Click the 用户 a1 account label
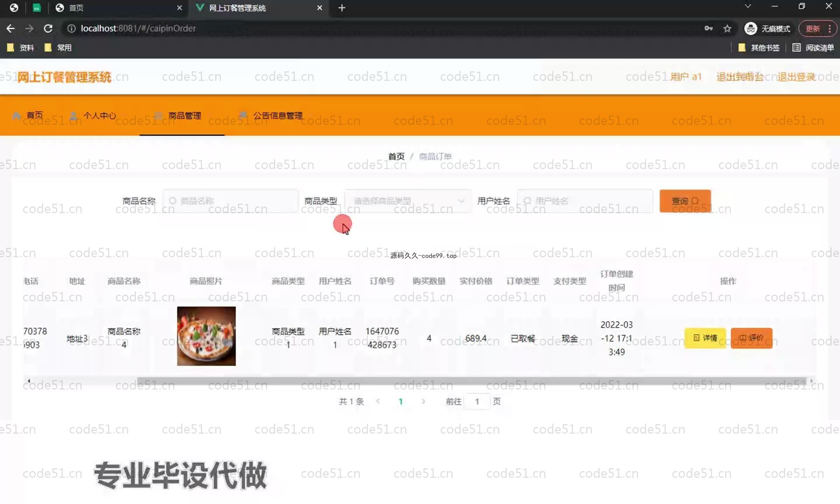This screenshot has height=504, width=840. 686,77
